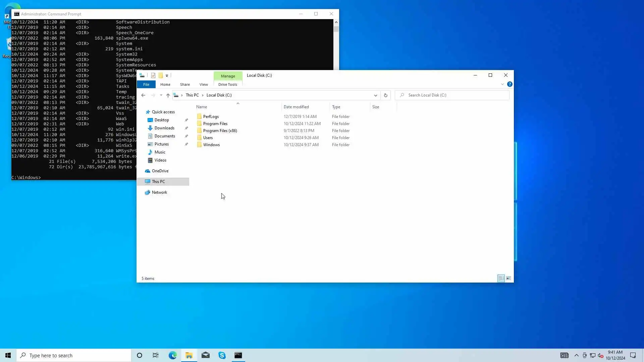Select the Program Files (x86) folder
The image size is (644, 362).
tap(220, 131)
